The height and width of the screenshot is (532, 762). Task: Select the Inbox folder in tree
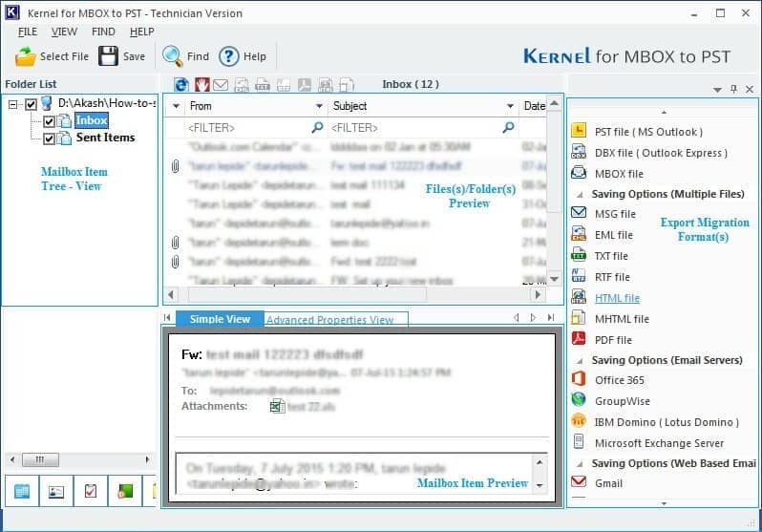[x=92, y=120]
